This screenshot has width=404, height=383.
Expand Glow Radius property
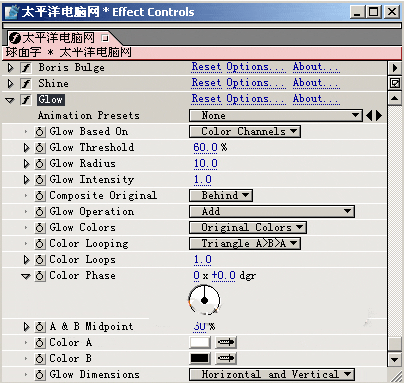pyautogui.click(x=26, y=164)
